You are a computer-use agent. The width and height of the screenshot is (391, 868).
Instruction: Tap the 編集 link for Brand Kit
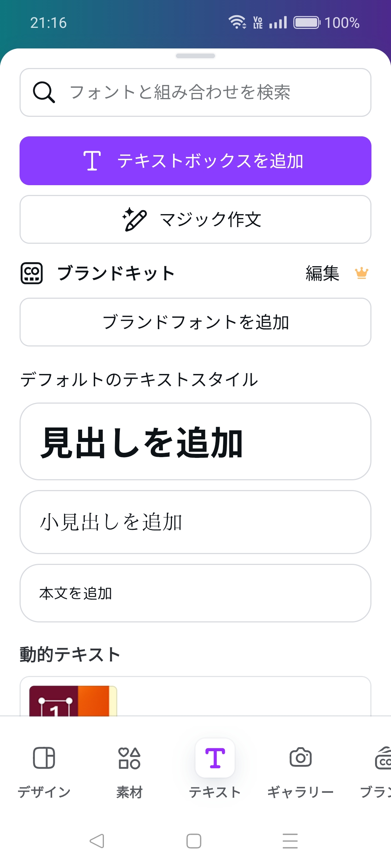point(322,273)
